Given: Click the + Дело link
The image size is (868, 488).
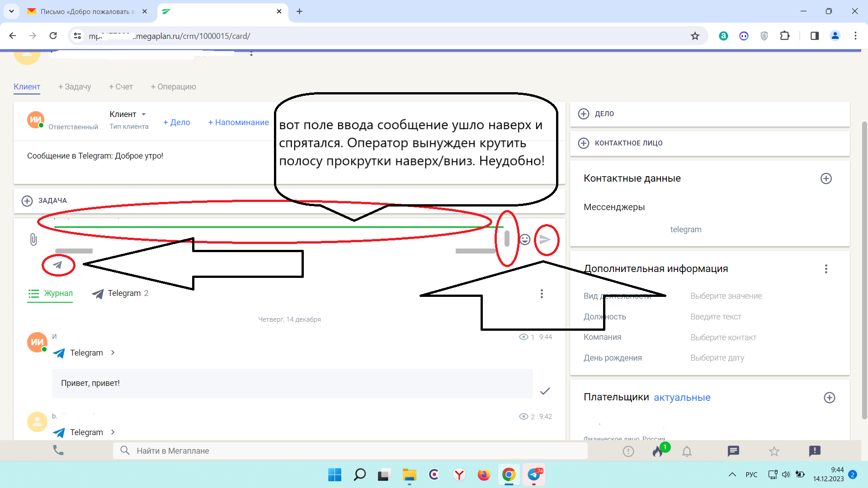Looking at the screenshot, I should [x=177, y=122].
